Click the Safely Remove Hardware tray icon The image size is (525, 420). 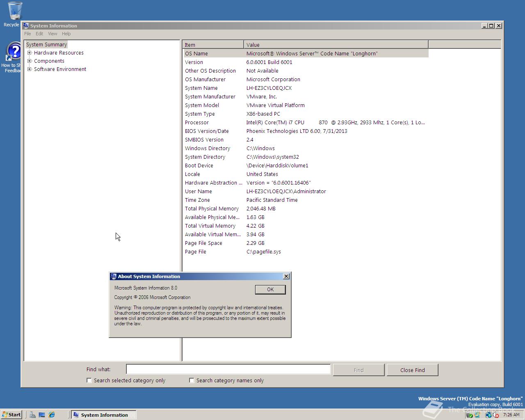pos(469,415)
